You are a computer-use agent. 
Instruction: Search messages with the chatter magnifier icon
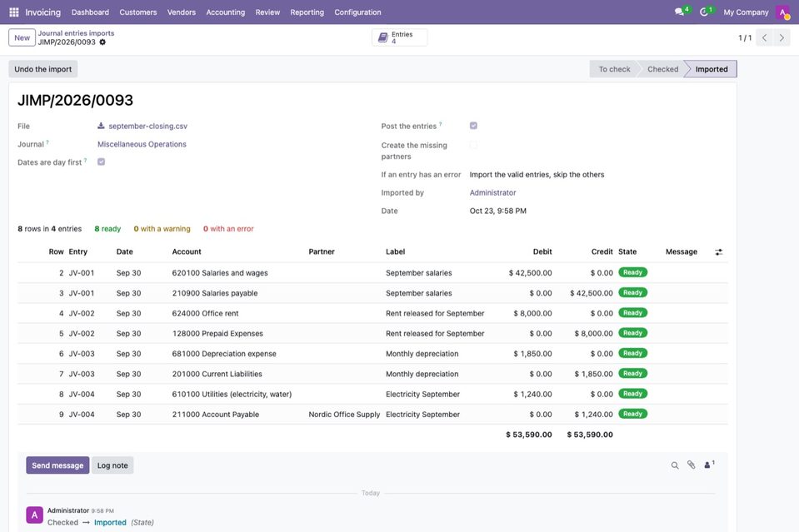[x=675, y=465]
